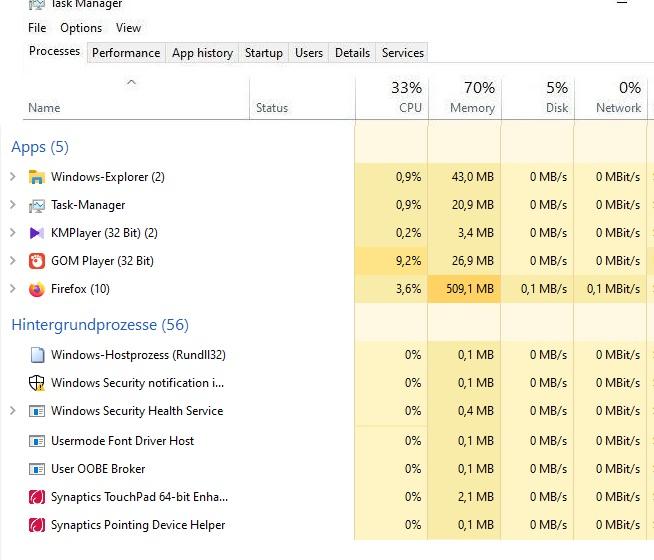This screenshot has height=560, width=654.
Task: Sort processes by the Network column
Action: [611, 98]
